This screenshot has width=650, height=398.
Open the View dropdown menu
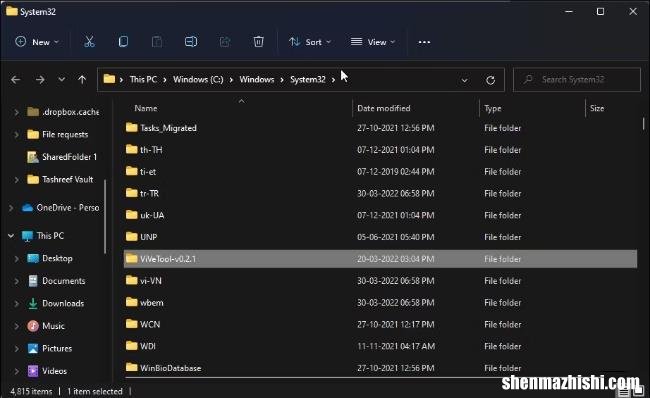click(x=373, y=42)
